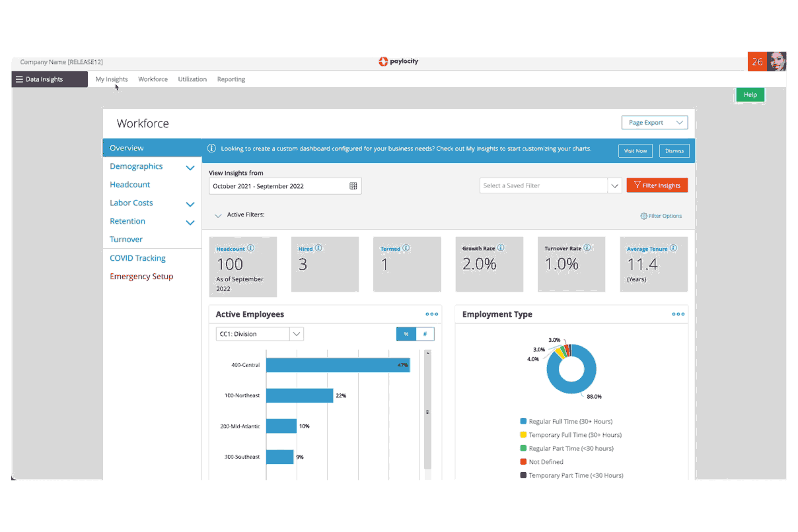Image resolution: width=798 pixels, height=532 pixels.
Task: Open the CC1: Division dropdown
Action: [x=260, y=334]
